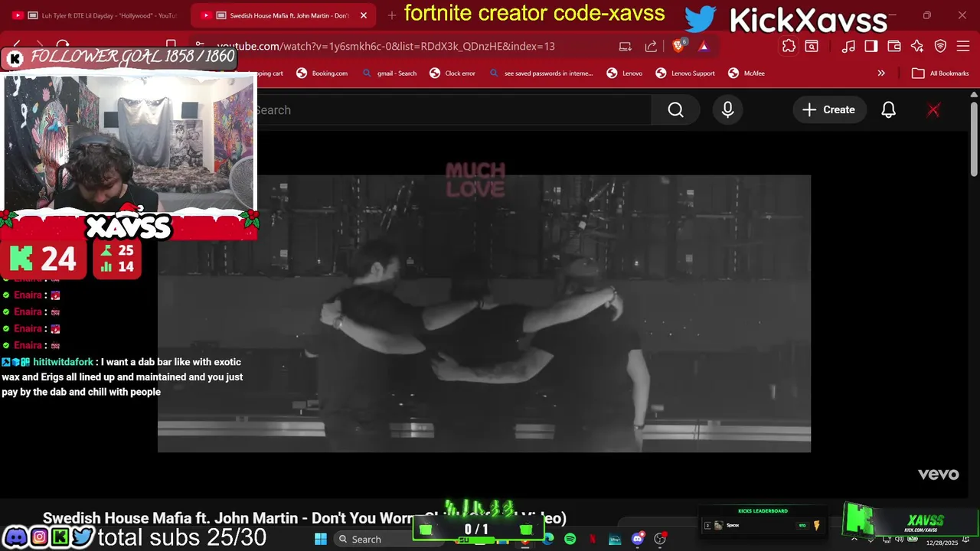Open the OBS Studio taskbar icon

(x=660, y=540)
